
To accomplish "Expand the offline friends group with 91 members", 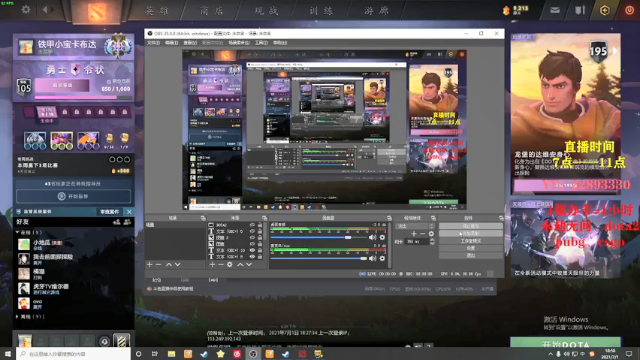I will [x=18, y=316].
